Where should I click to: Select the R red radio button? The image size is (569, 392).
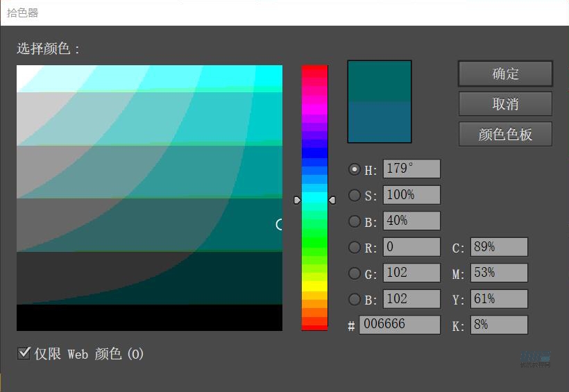(355, 247)
